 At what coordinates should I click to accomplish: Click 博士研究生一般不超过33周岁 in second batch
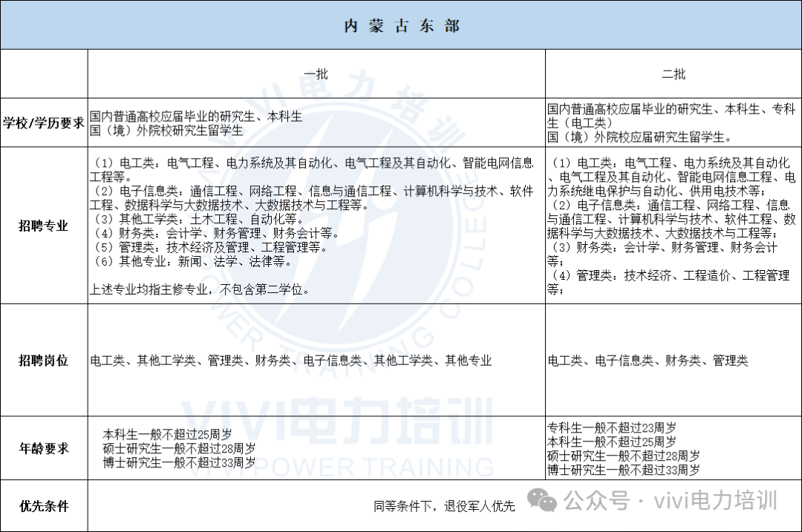pyautogui.click(x=624, y=470)
